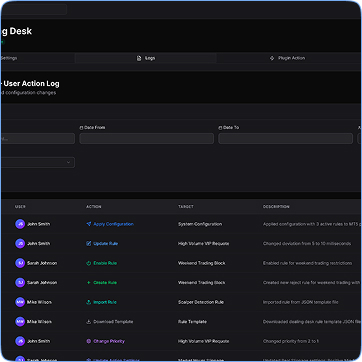Click the 'Applied configuration with 3 active rules' description
Screen dimensions: 362x362
[x=312, y=224]
